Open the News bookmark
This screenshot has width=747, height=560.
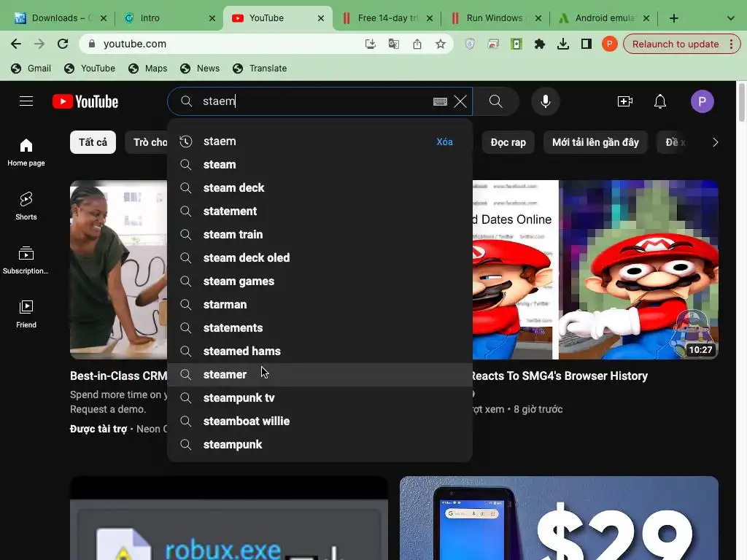coord(200,68)
